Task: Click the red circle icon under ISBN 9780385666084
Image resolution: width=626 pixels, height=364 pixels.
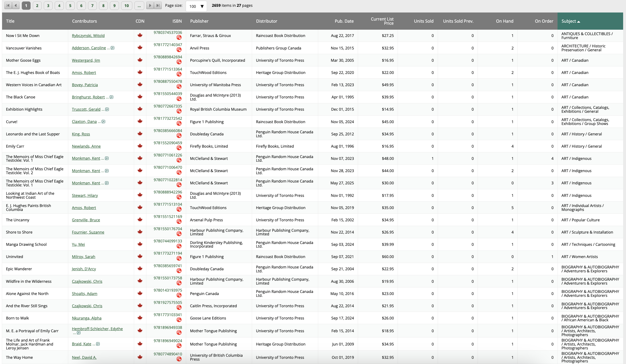Action: [x=179, y=136]
